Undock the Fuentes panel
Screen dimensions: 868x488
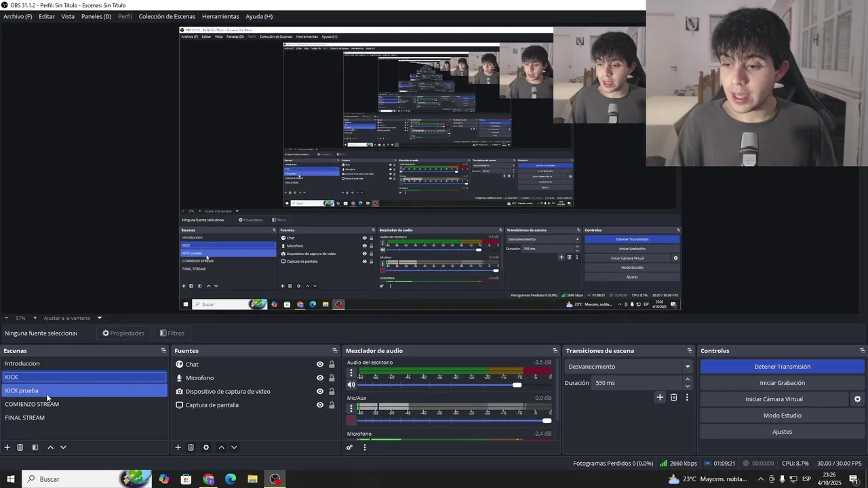click(x=334, y=350)
